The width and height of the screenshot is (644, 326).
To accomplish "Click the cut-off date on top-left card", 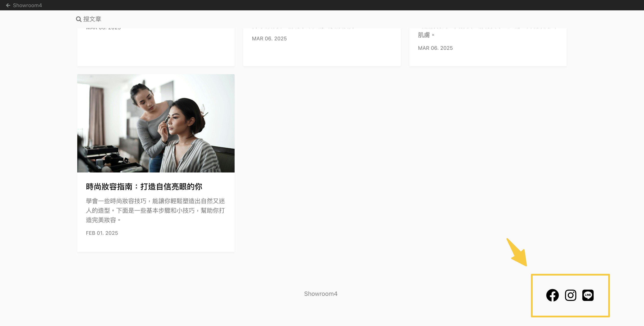I will [103, 28].
